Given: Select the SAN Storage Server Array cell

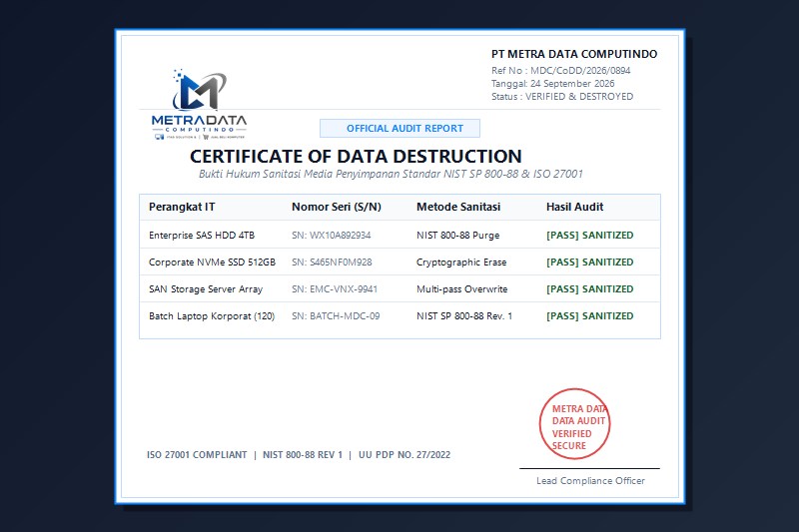Looking at the screenshot, I should [x=206, y=289].
